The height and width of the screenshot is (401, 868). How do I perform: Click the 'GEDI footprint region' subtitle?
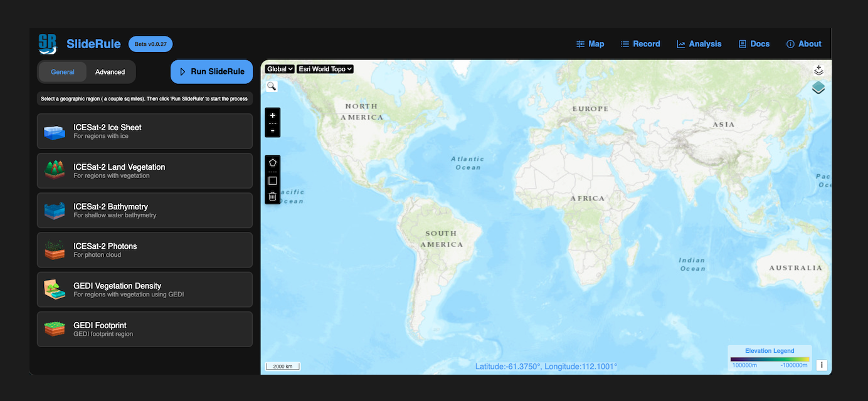click(x=103, y=334)
